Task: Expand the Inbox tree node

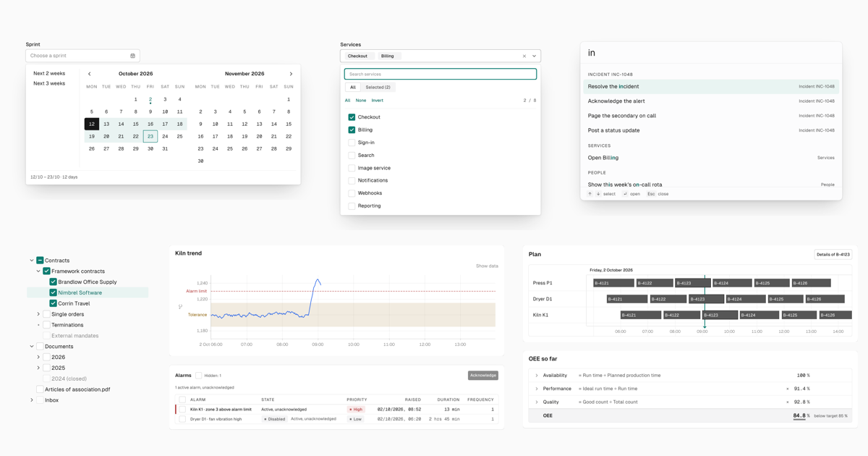Action: (32, 400)
